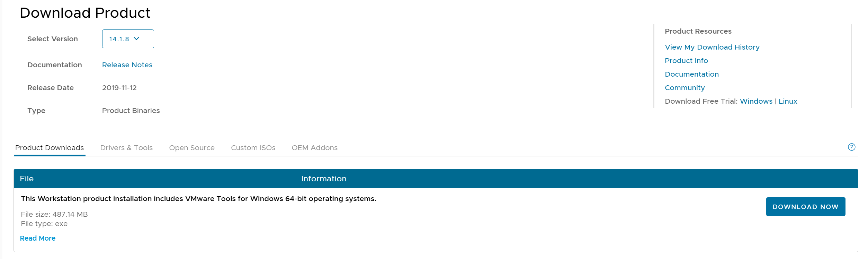
Task: Click the Select Version label
Action: [x=53, y=39]
